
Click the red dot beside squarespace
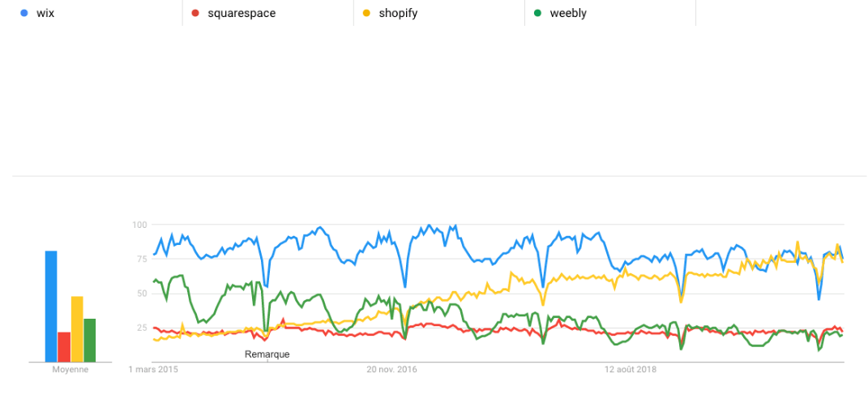[195, 13]
